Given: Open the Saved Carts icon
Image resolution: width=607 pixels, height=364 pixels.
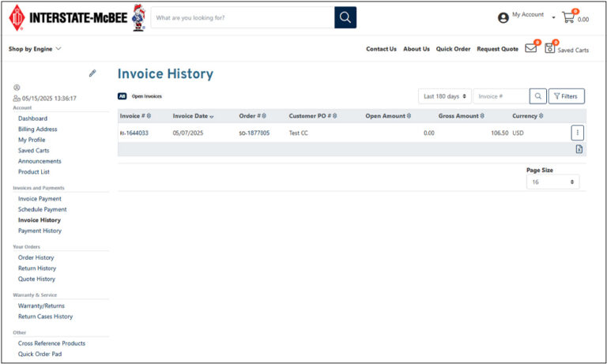Looking at the screenshot, I should pos(550,48).
